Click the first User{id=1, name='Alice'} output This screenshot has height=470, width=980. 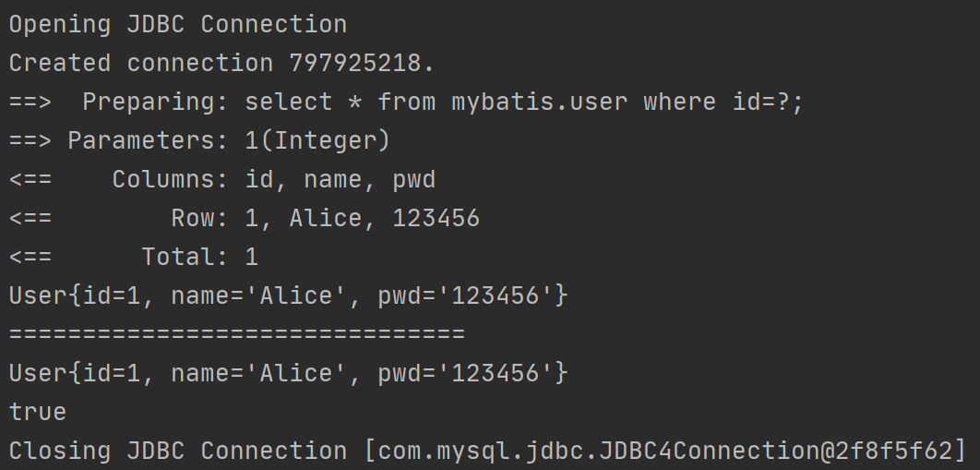point(289,295)
